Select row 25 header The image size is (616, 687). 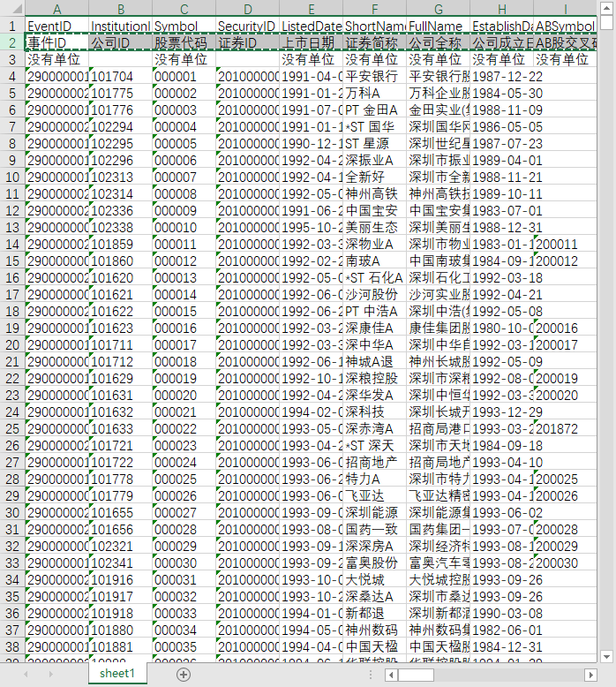tap(12, 428)
